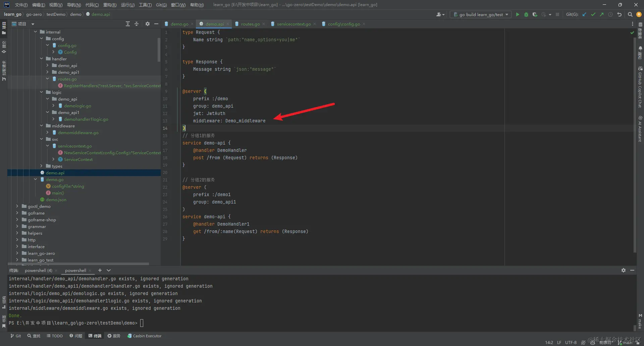Click the 14:2 cursor position indicator
This screenshot has width=644, height=346.
[549, 342]
